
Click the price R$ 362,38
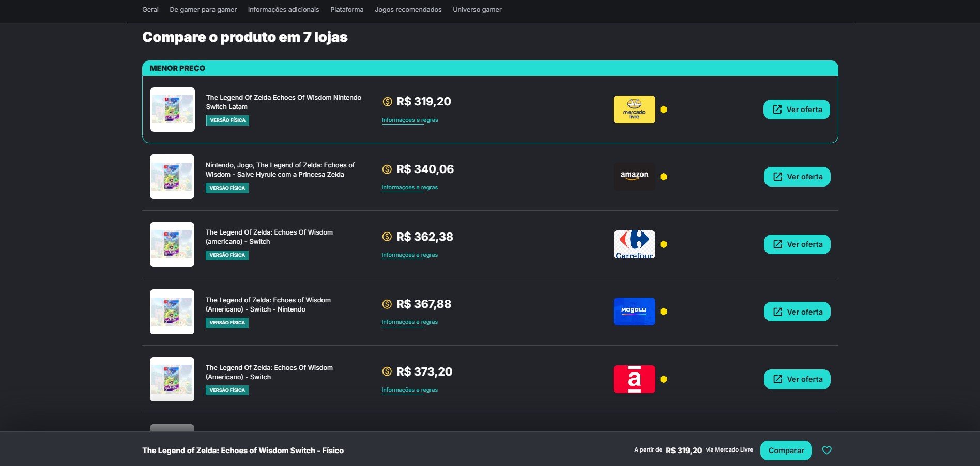tap(425, 237)
